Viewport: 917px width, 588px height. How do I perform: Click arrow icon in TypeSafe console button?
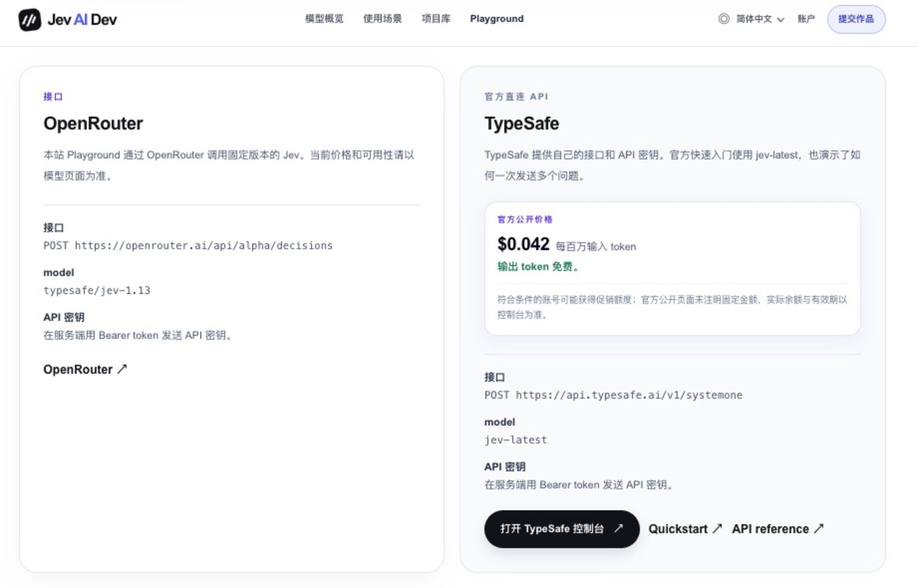pos(618,528)
